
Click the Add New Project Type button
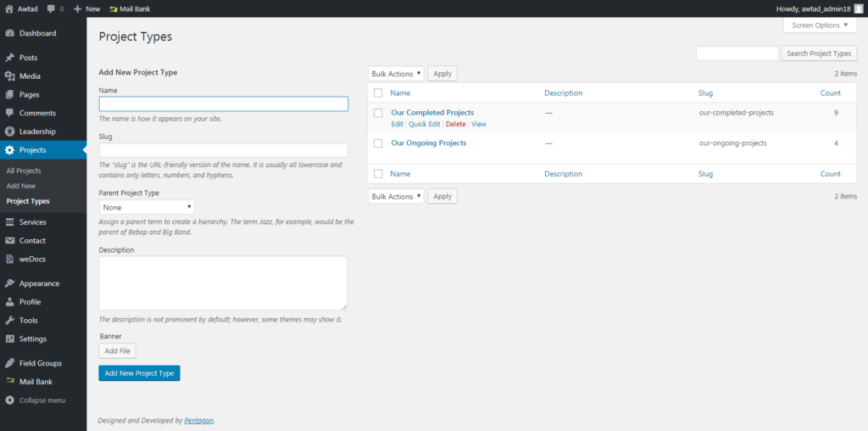[x=139, y=373]
